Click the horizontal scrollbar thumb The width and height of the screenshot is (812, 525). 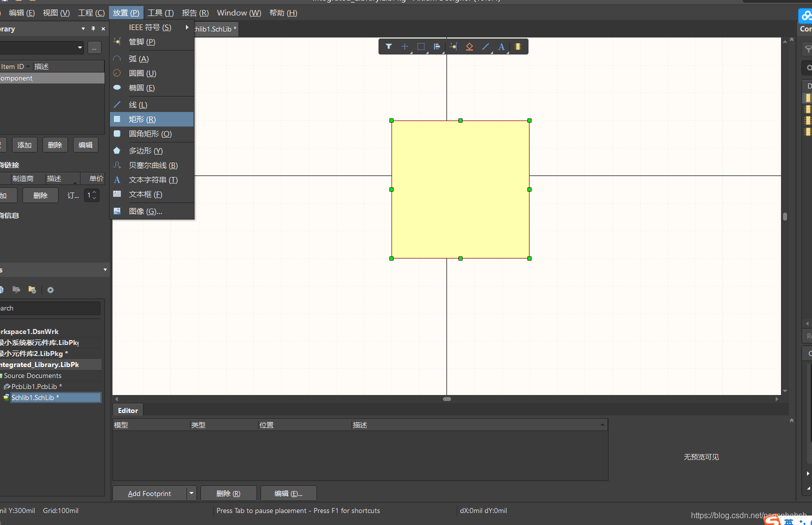point(447,399)
